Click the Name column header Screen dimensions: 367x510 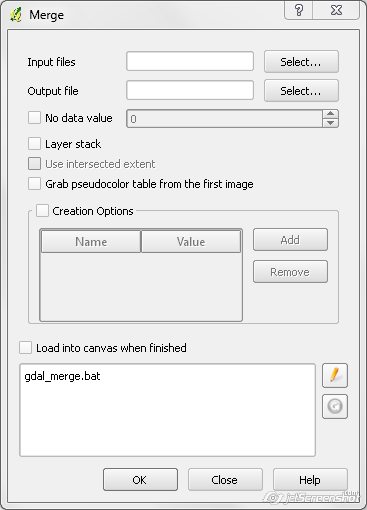pos(91,241)
